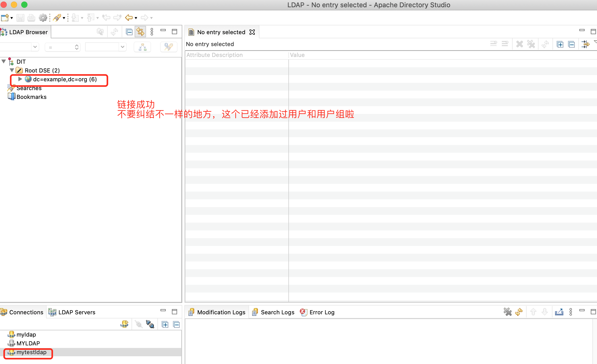Toggle Link with Editor in the LDAP Browser
Viewport: 597px width, 364px height.
tap(141, 31)
